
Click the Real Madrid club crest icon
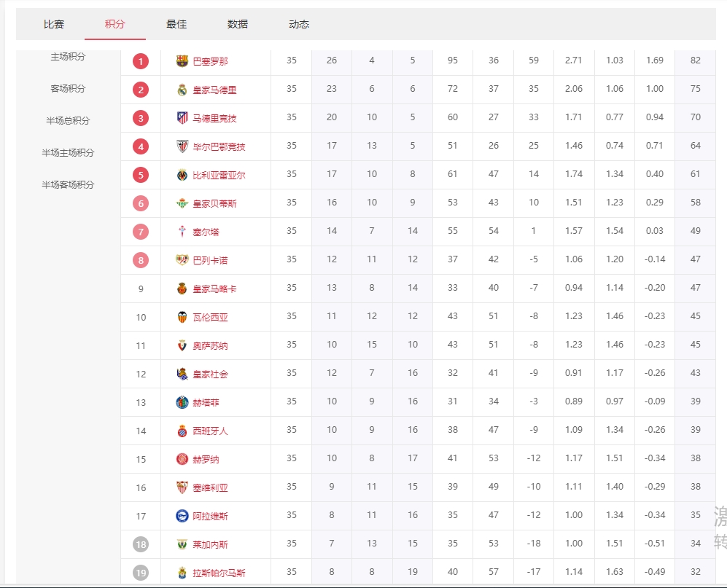pos(182,90)
